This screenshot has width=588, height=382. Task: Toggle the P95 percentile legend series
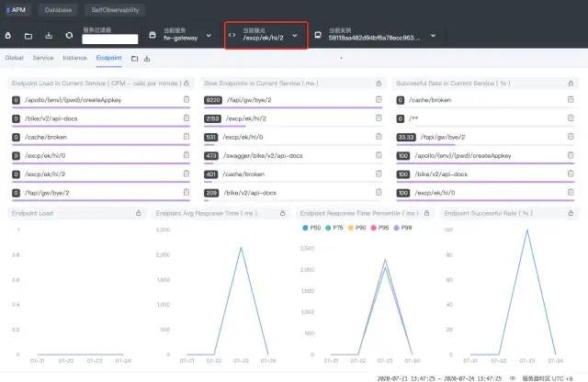[379, 228]
